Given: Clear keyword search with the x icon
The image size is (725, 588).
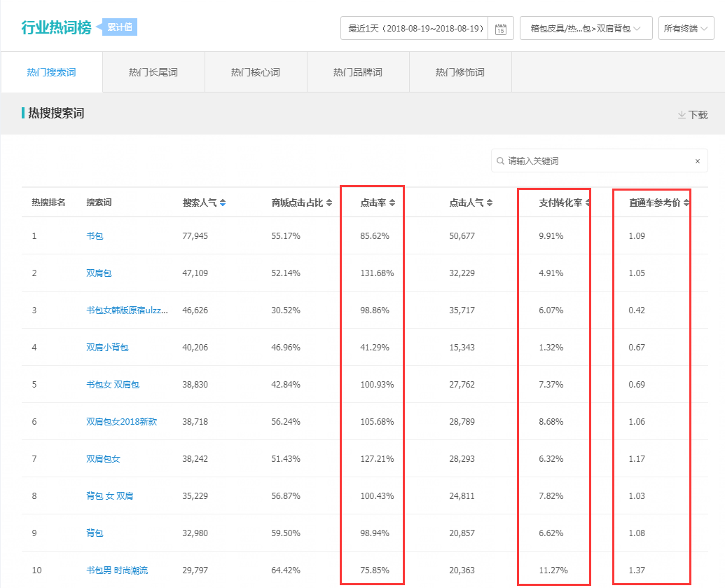Looking at the screenshot, I should tap(697, 161).
